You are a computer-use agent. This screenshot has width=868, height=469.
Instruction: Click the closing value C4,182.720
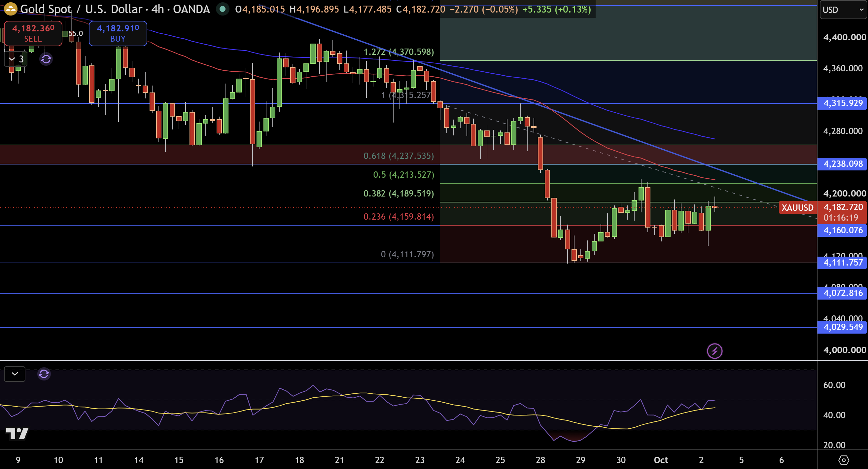click(421, 9)
